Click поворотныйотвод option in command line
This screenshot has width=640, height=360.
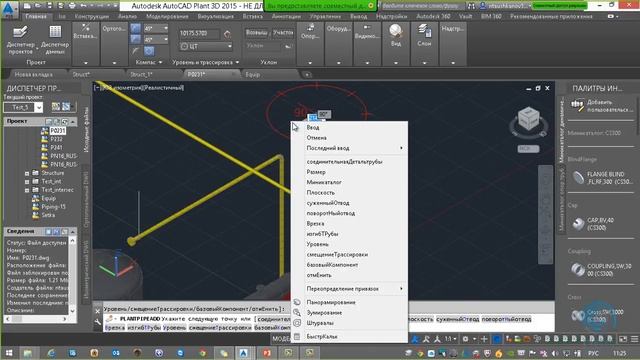506,319
